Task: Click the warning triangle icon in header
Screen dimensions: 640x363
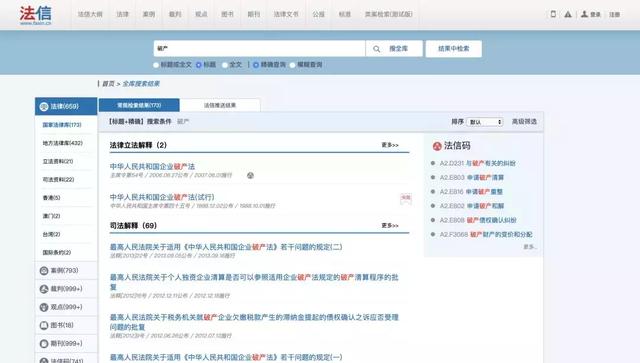Action: click(x=568, y=14)
